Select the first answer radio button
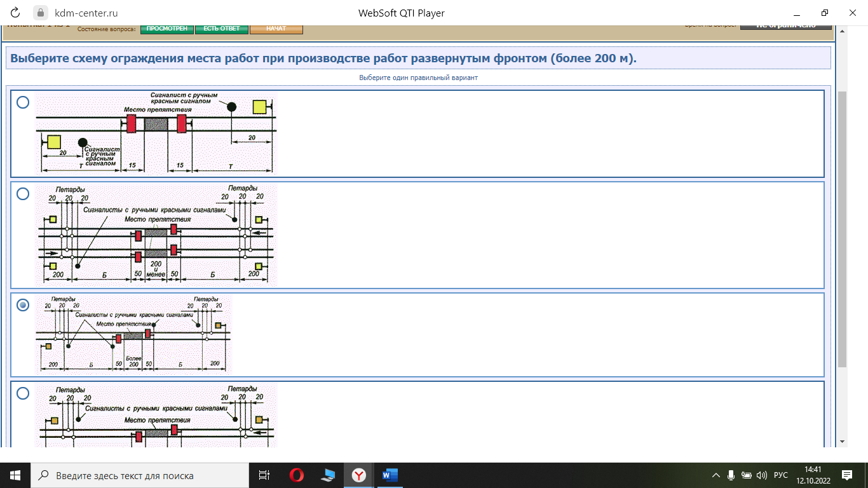The image size is (868, 488). tap(23, 102)
